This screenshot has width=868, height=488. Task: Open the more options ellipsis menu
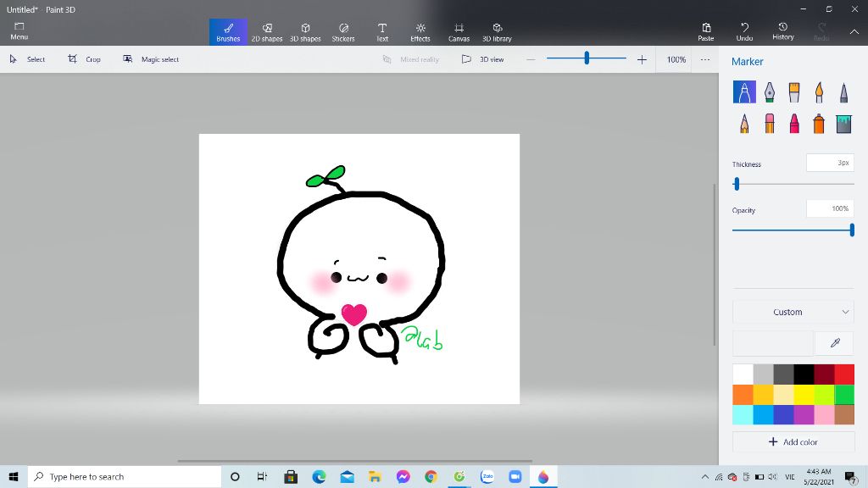click(704, 59)
